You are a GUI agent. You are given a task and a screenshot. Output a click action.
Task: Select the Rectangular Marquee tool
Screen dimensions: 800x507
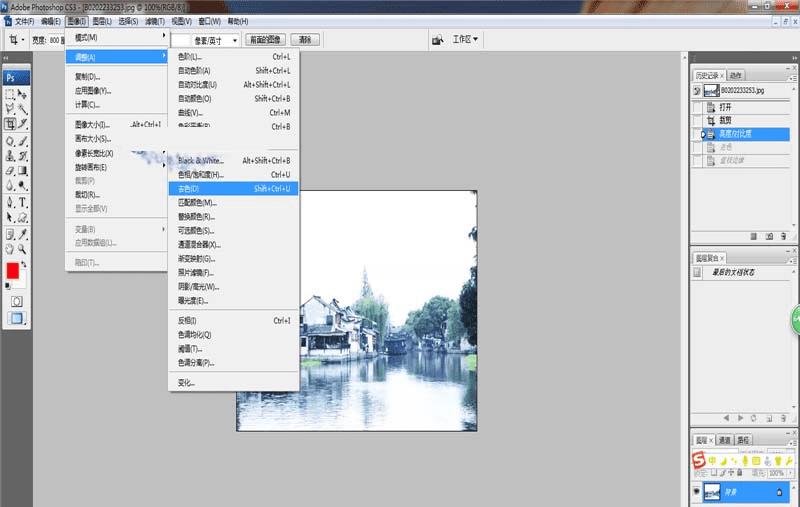(x=10, y=94)
